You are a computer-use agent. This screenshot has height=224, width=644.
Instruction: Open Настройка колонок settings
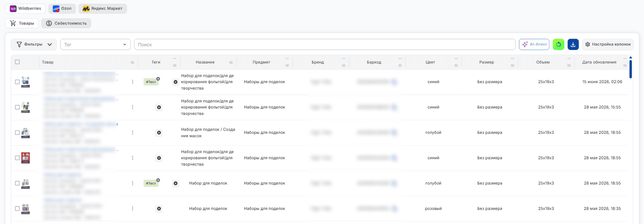tap(608, 44)
